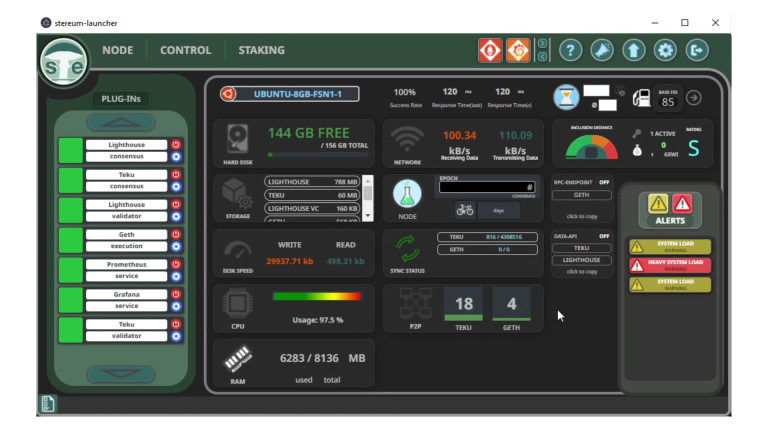Click the red critical alert icon

682,203
